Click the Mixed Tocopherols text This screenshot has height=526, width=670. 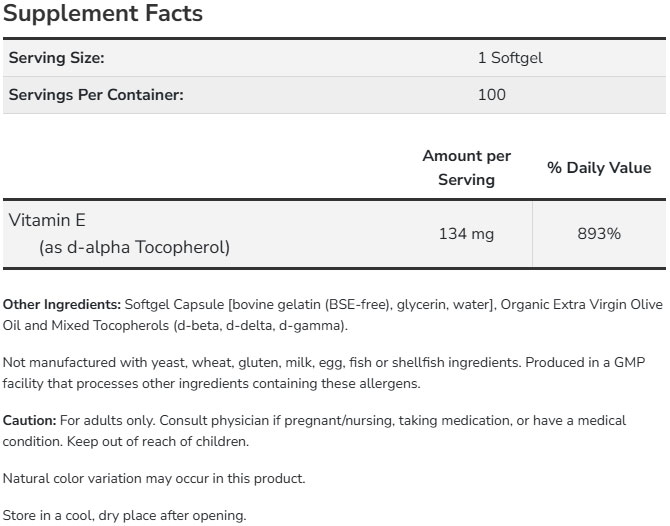coord(111,326)
